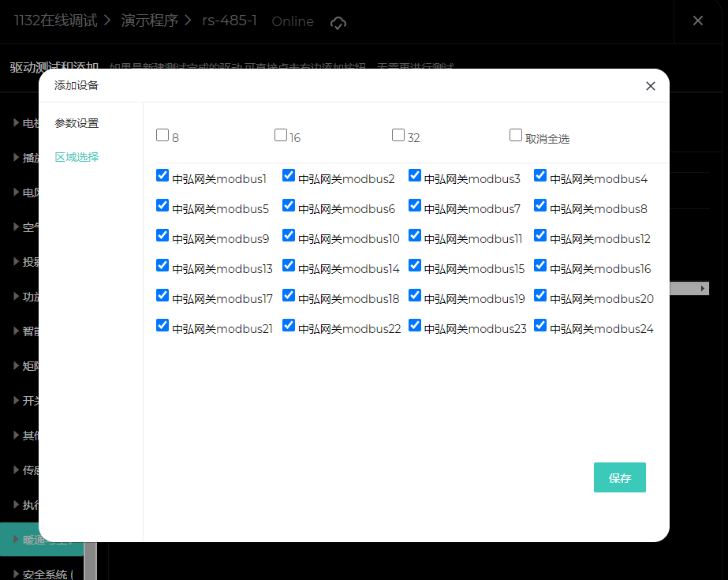The height and width of the screenshot is (580, 728).
Task: Uncheck 中弘网关modbus22
Action: (x=289, y=325)
